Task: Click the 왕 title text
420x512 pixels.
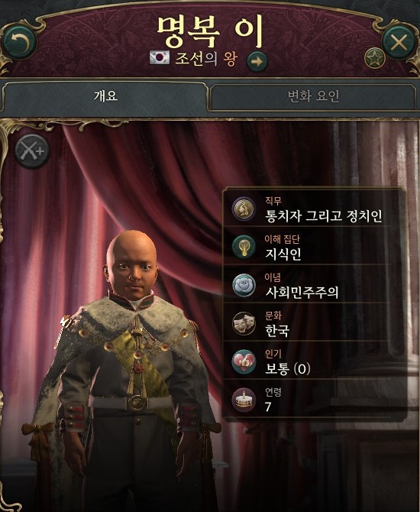Action: point(231,58)
